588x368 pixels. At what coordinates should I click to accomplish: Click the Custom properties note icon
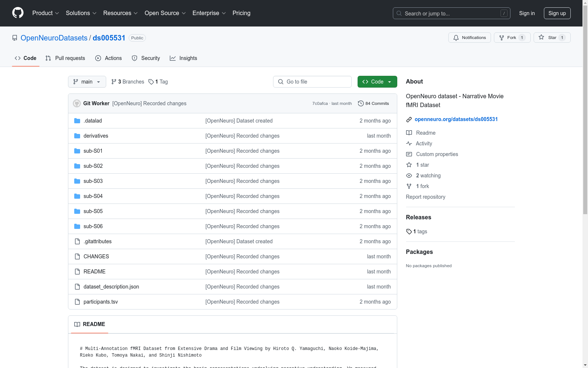point(409,154)
